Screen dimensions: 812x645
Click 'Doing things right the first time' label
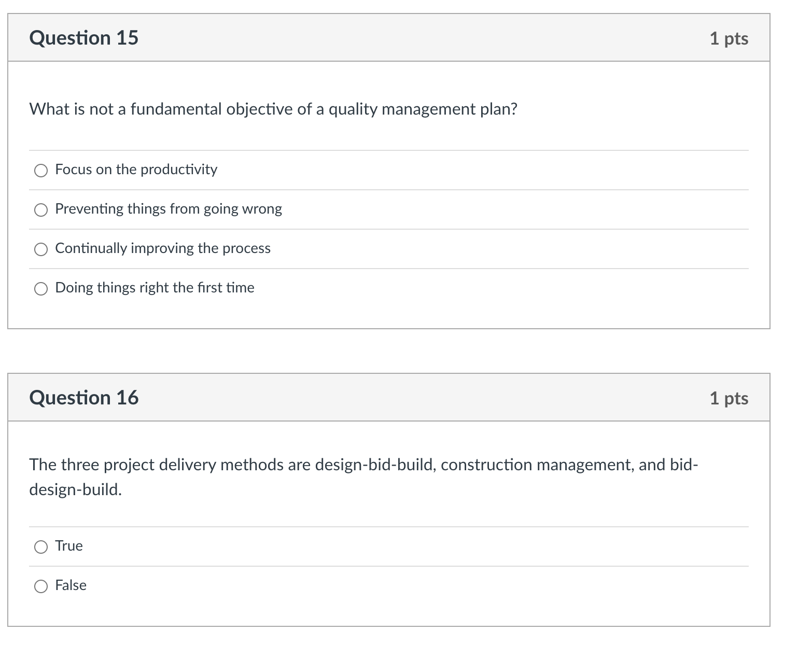pos(155,288)
